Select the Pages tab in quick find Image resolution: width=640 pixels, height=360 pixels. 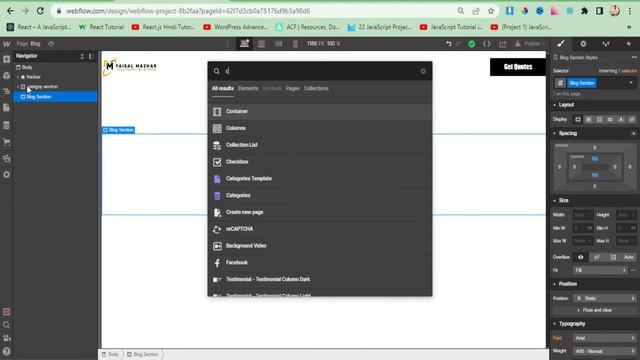coord(292,89)
